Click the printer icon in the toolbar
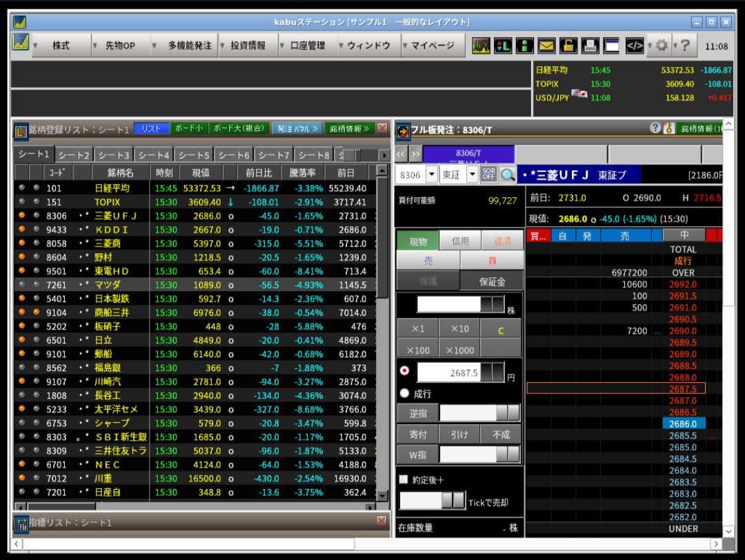This screenshot has width=745, height=560. (x=590, y=46)
